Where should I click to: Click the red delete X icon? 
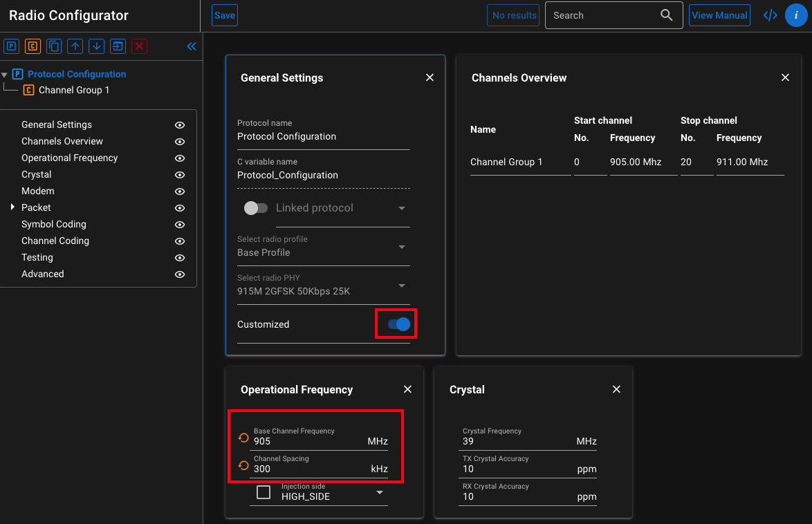[x=140, y=46]
